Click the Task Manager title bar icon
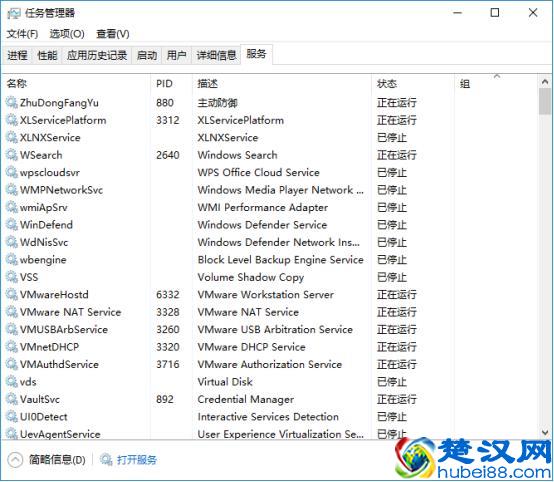Viewport: 554px width, 482px height. coord(14,13)
